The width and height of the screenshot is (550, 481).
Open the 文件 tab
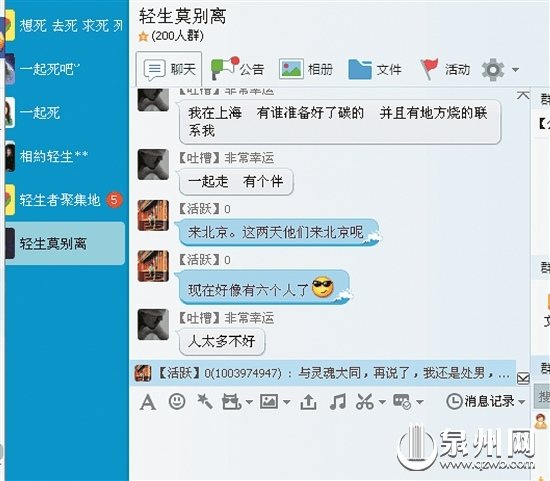tap(375, 69)
